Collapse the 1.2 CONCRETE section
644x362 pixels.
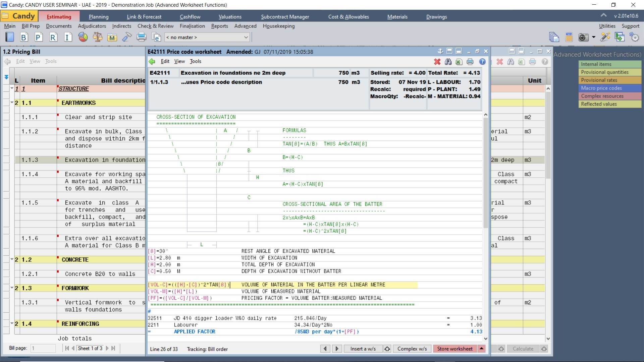(x=12, y=259)
